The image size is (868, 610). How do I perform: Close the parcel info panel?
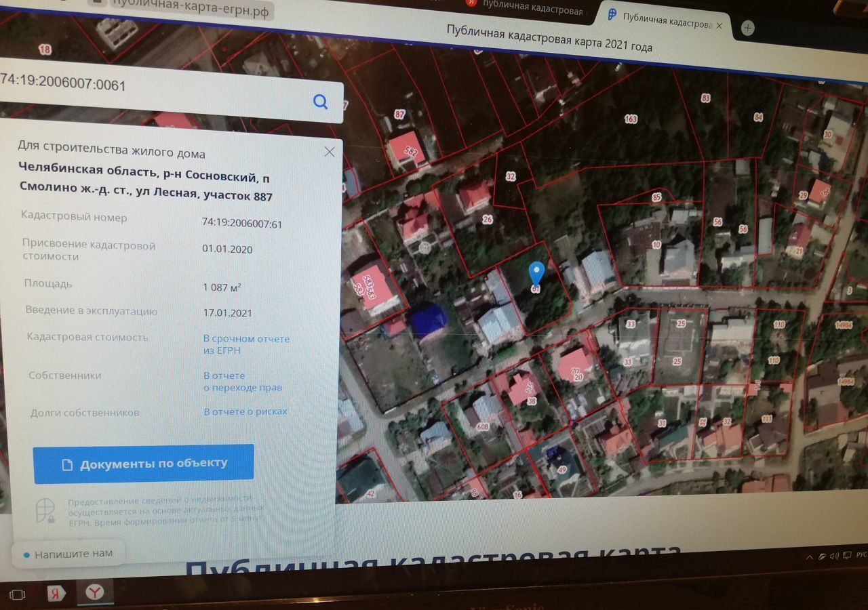pos(330,152)
